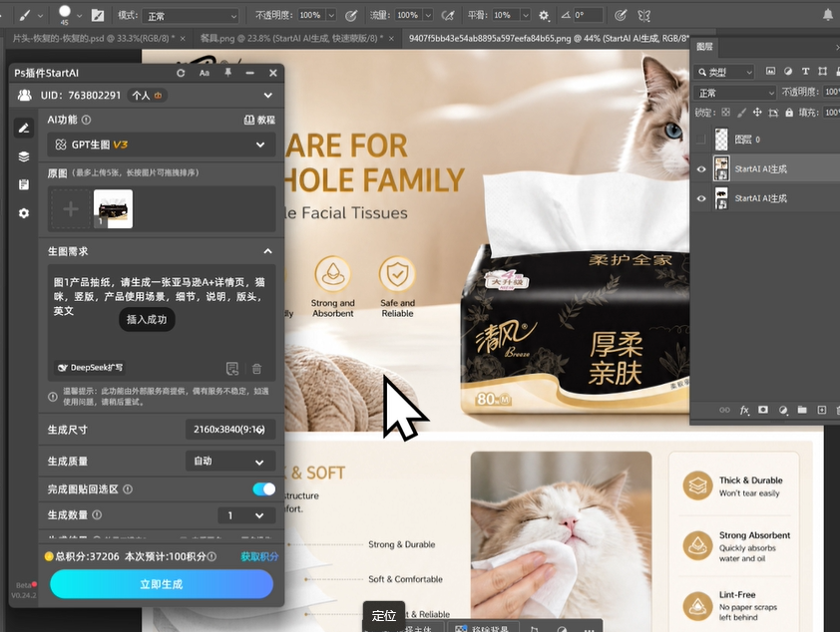The height and width of the screenshot is (632, 840).
Task: Switch to 片头-恢复的-恢复的.psd tab
Action: click(x=94, y=39)
